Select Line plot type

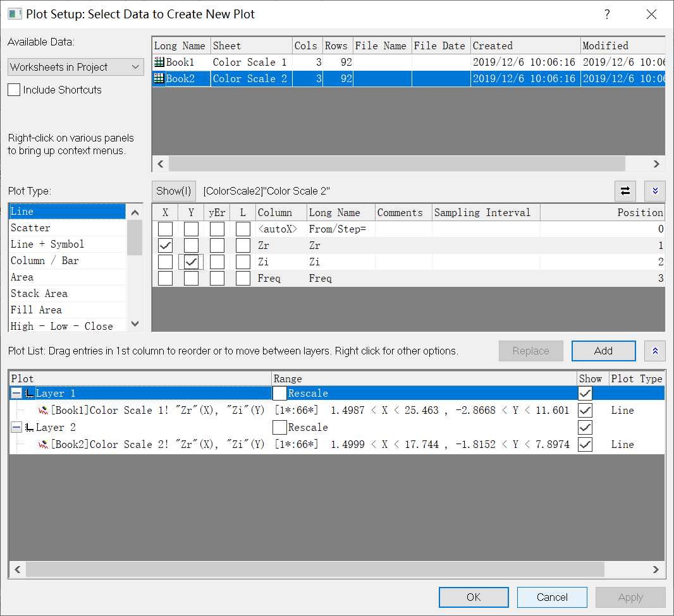tap(68, 212)
